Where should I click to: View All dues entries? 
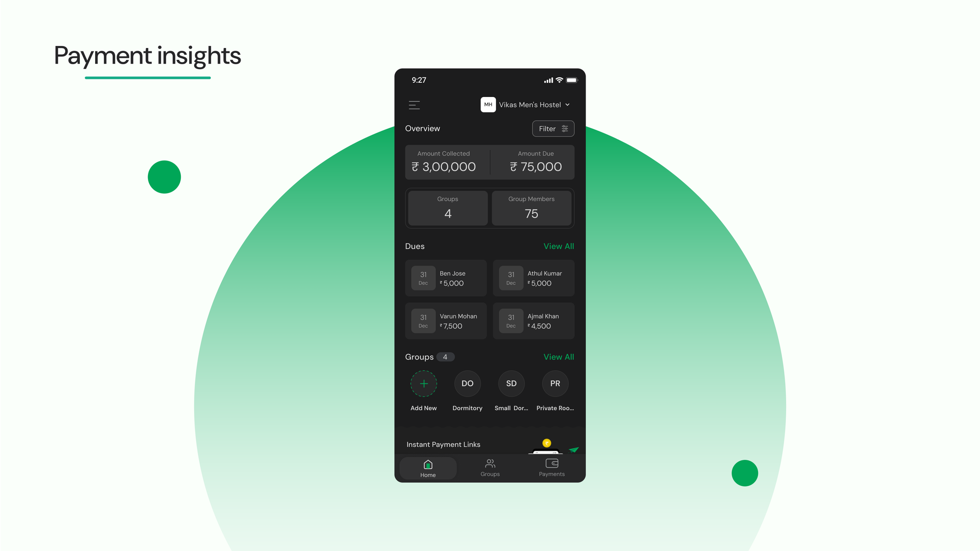[559, 246]
